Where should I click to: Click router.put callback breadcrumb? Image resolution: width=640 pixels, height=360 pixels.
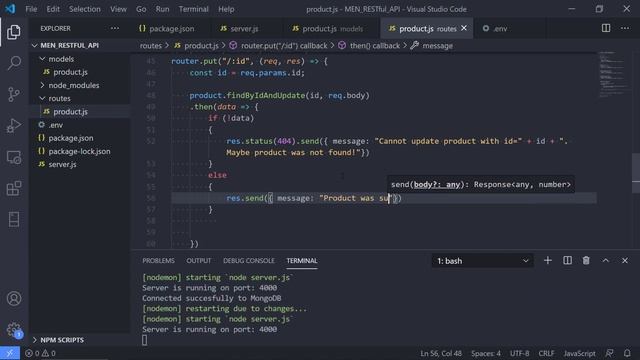pos(278,46)
